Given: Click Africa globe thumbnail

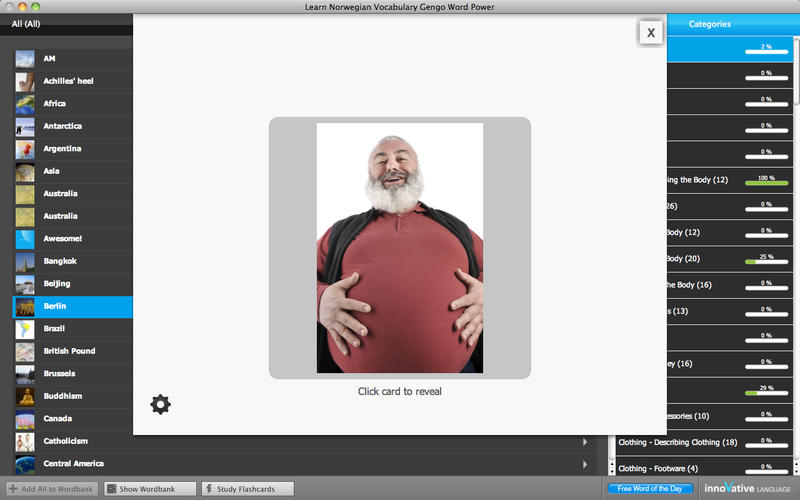Looking at the screenshot, I should coord(25,104).
